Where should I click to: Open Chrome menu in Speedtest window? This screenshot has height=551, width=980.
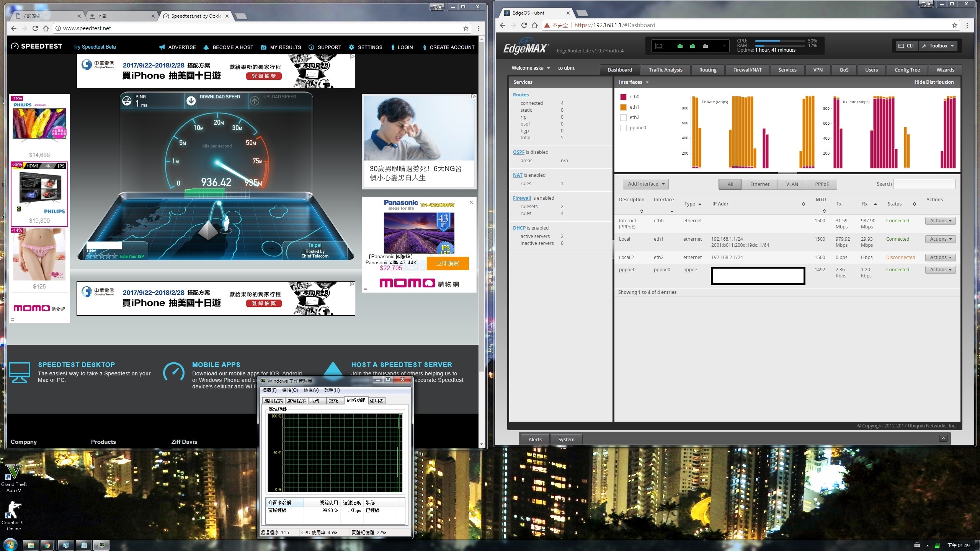coord(478,28)
